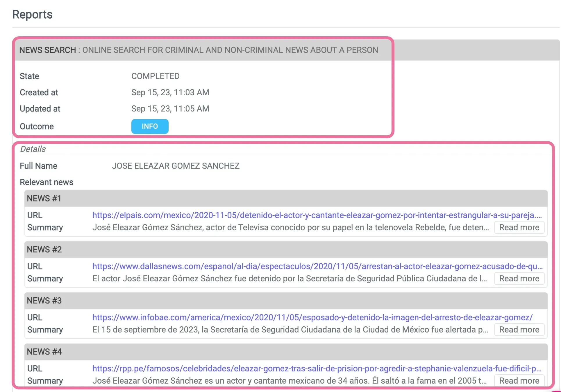Viewport: 561px width, 392px height.
Task: Click the NEWS SEARCH report header
Action: point(199,50)
